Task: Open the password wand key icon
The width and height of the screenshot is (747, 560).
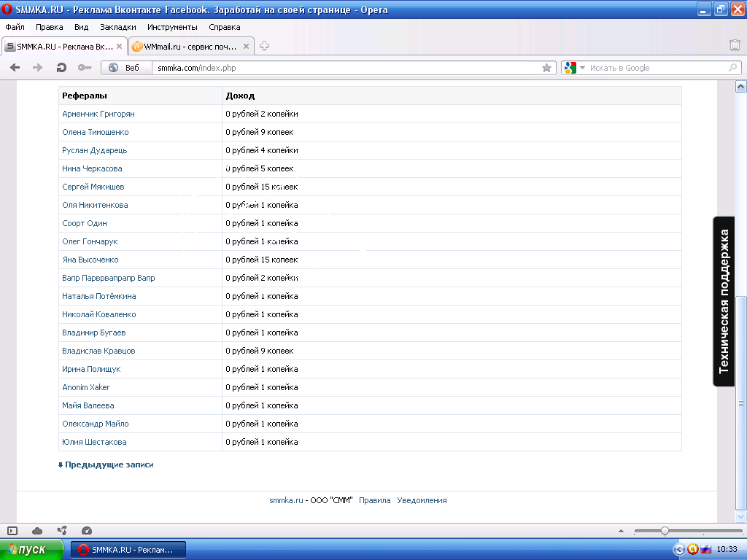Action: click(84, 68)
